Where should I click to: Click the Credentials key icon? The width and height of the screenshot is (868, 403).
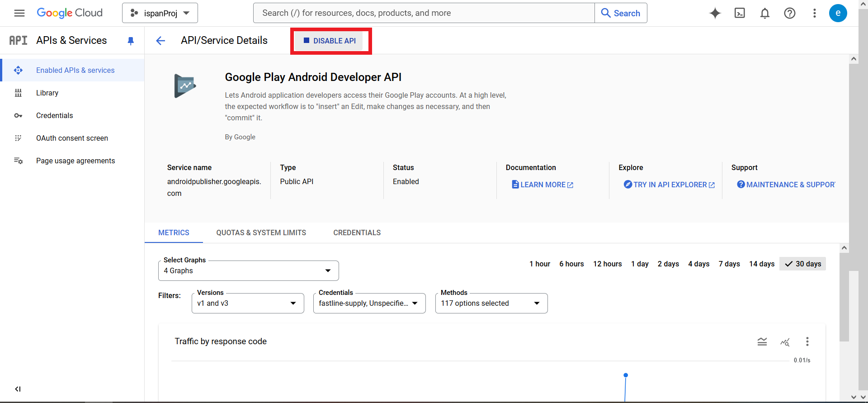pos(18,115)
